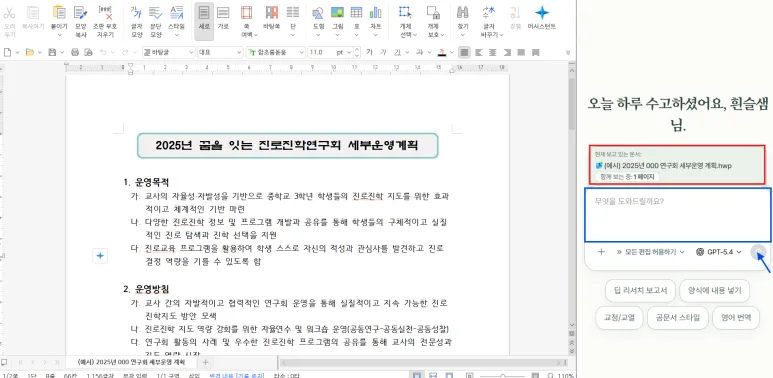
Task: Insert a table with 표 icon
Action: point(356,13)
